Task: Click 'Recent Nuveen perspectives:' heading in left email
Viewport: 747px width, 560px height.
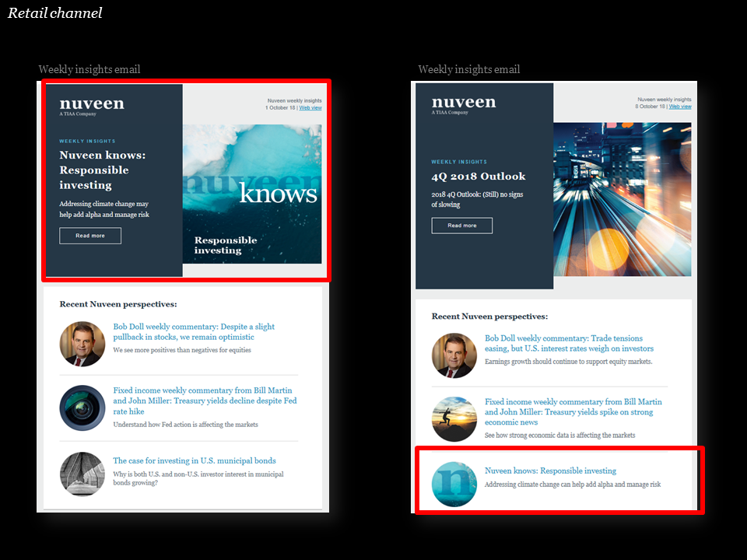Action: click(118, 304)
